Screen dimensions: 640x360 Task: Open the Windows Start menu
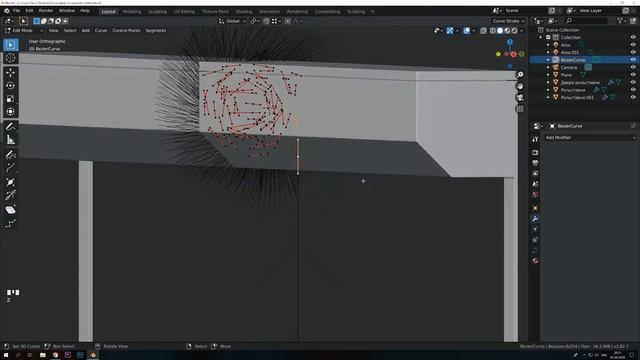pyautogui.click(x=6, y=355)
